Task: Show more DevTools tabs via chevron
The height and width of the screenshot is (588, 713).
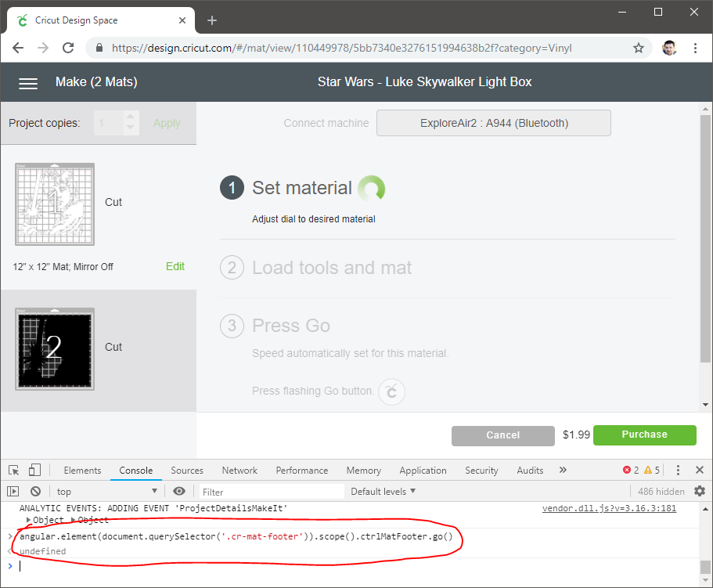Action: [563, 471]
